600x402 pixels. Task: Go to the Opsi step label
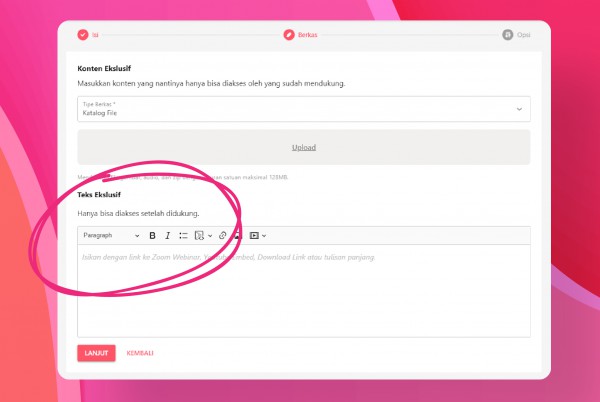click(523, 35)
